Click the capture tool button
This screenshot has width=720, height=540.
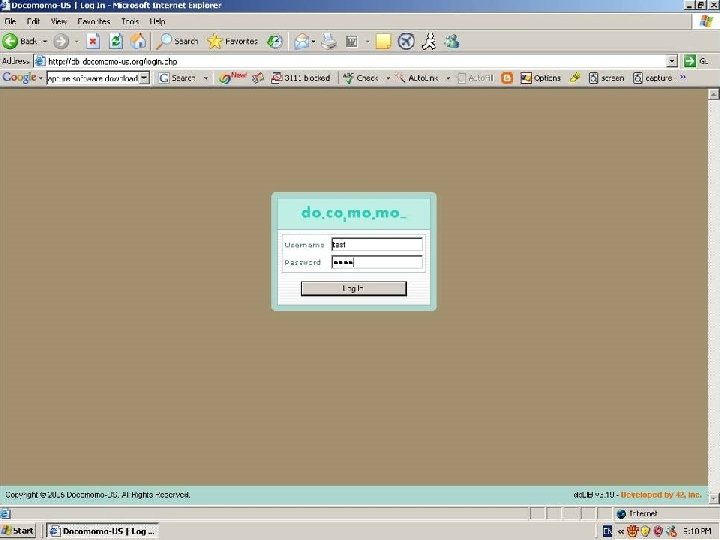652,78
